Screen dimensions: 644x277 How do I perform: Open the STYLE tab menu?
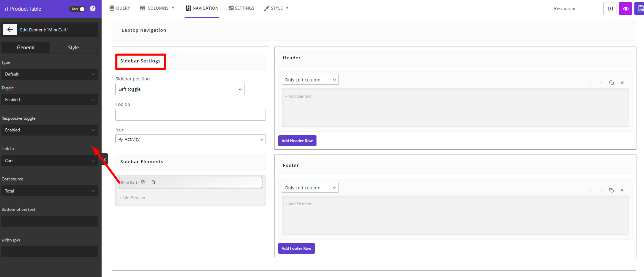coord(276,8)
